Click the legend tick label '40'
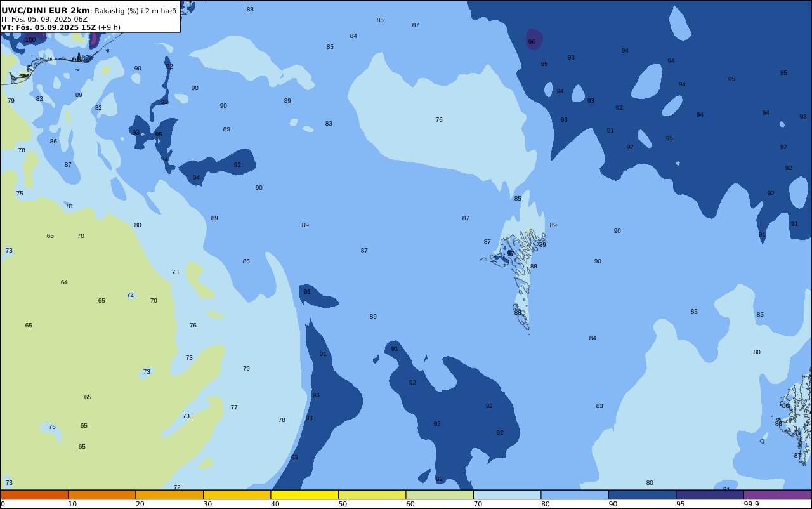812x509 pixels. tap(275, 504)
